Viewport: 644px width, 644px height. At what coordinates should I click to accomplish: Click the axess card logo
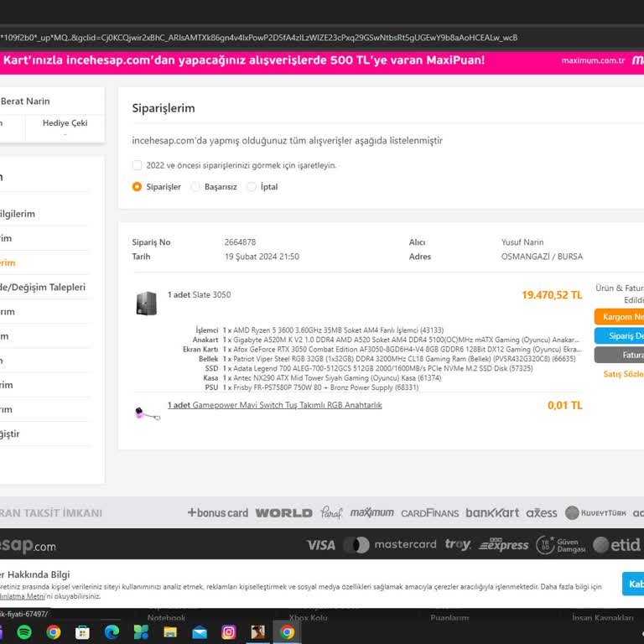542,513
